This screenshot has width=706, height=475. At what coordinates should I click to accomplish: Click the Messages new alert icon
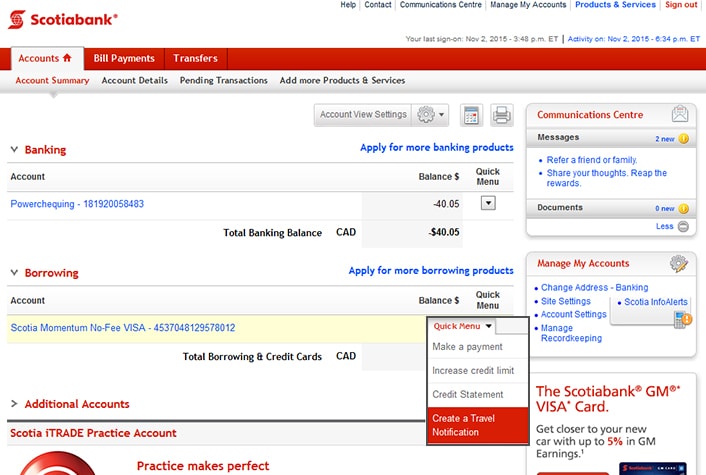[x=683, y=139]
